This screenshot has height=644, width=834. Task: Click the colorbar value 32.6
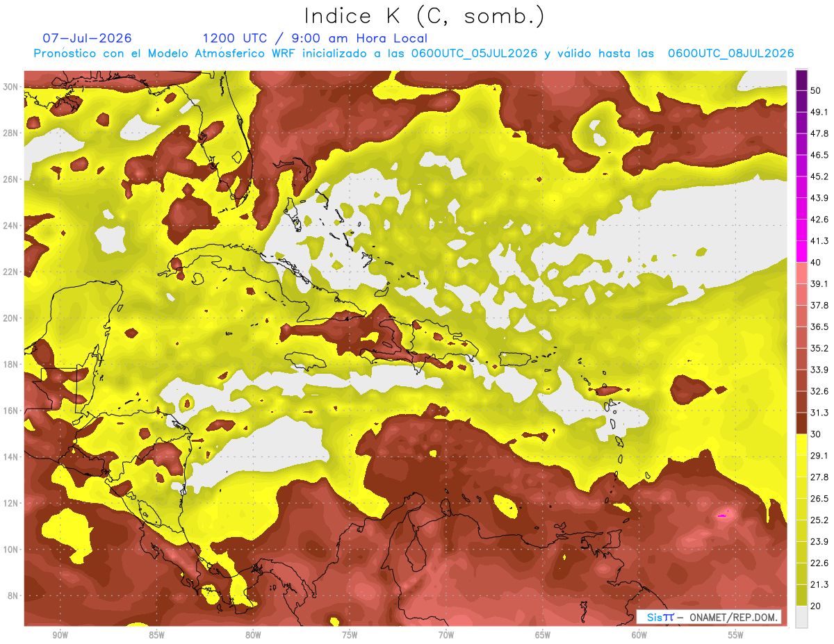point(819,391)
